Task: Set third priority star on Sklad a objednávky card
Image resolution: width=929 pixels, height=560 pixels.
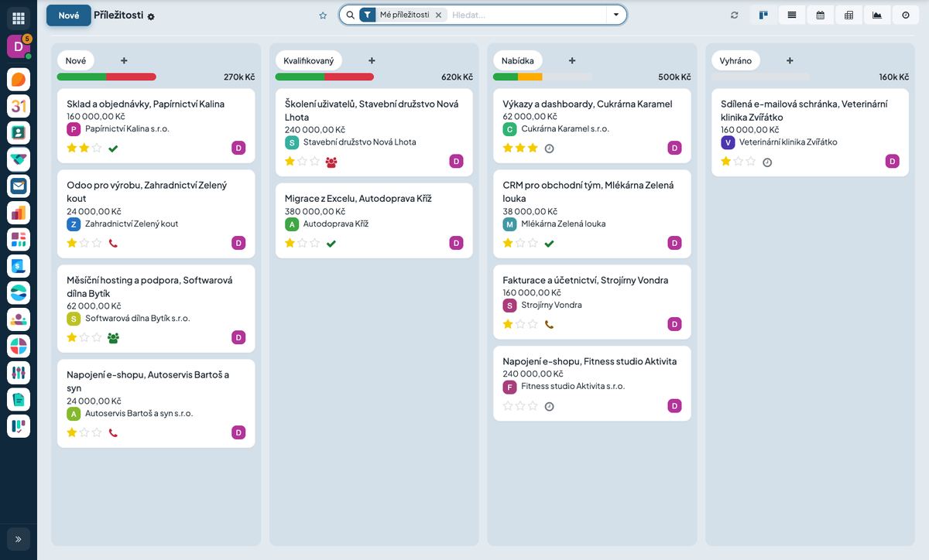Action: [97, 148]
